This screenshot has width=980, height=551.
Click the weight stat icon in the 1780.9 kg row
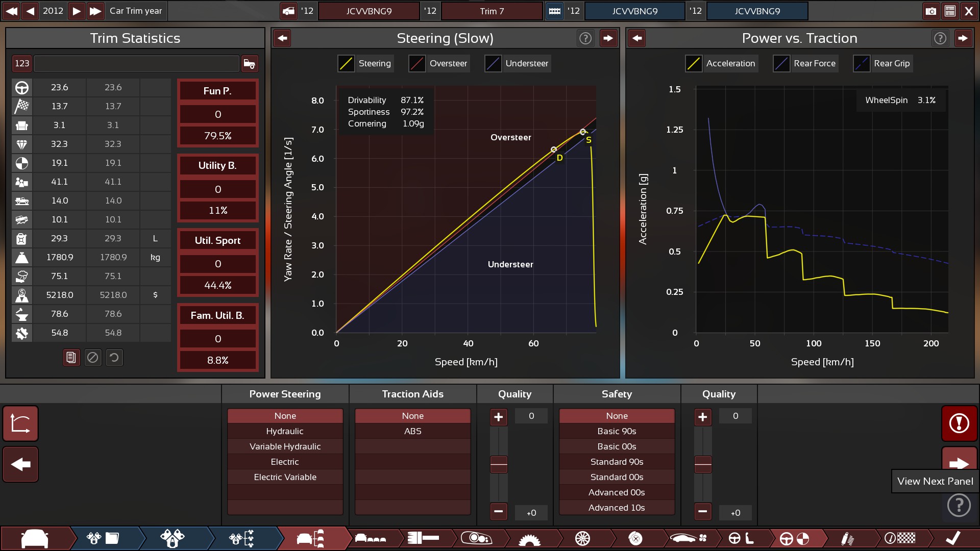tap(22, 257)
